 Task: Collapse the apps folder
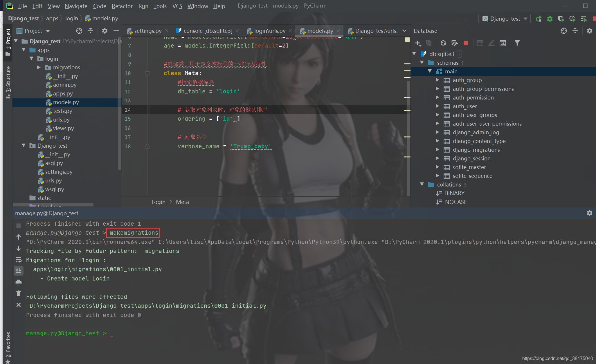[24, 50]
